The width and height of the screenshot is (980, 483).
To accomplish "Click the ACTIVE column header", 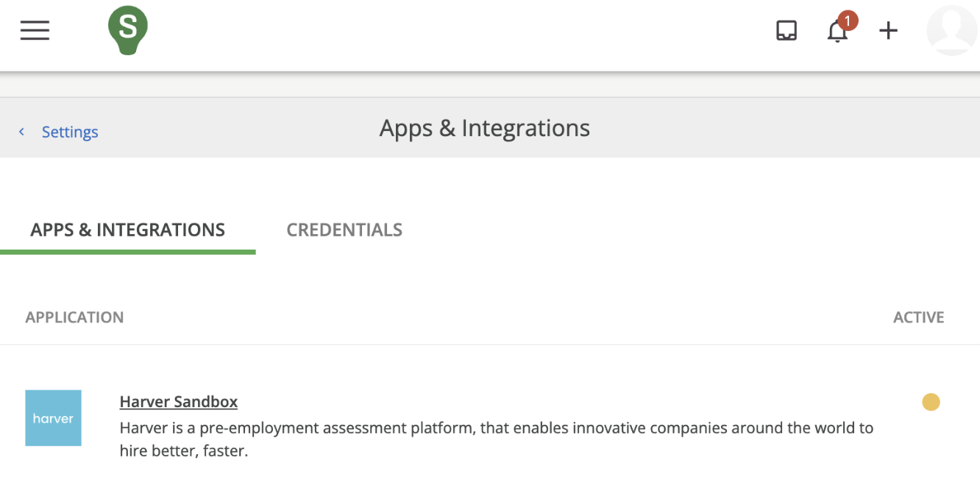I will [x=918, y=317].
